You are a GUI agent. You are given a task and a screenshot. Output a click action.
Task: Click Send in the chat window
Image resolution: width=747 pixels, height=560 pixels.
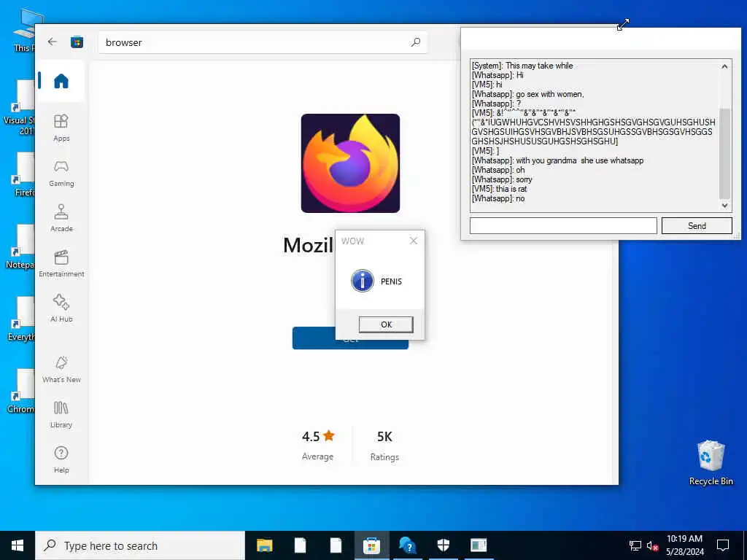click(697, 226)
